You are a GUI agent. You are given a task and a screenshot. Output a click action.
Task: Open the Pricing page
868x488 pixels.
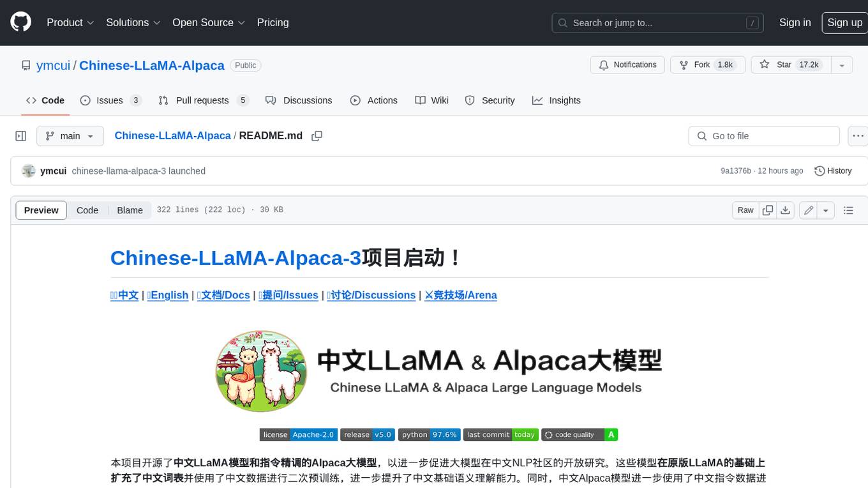(x=273, y=22)
